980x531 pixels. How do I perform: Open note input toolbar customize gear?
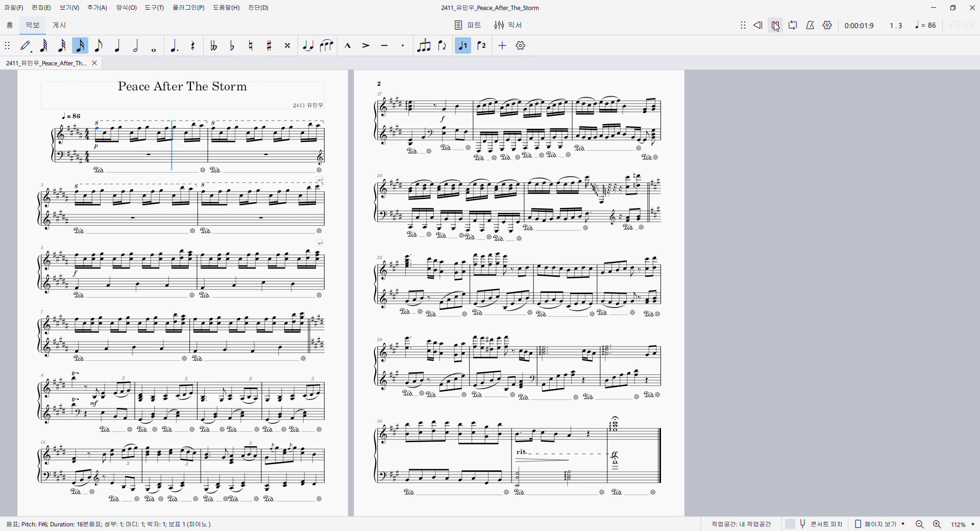(521, 46)
